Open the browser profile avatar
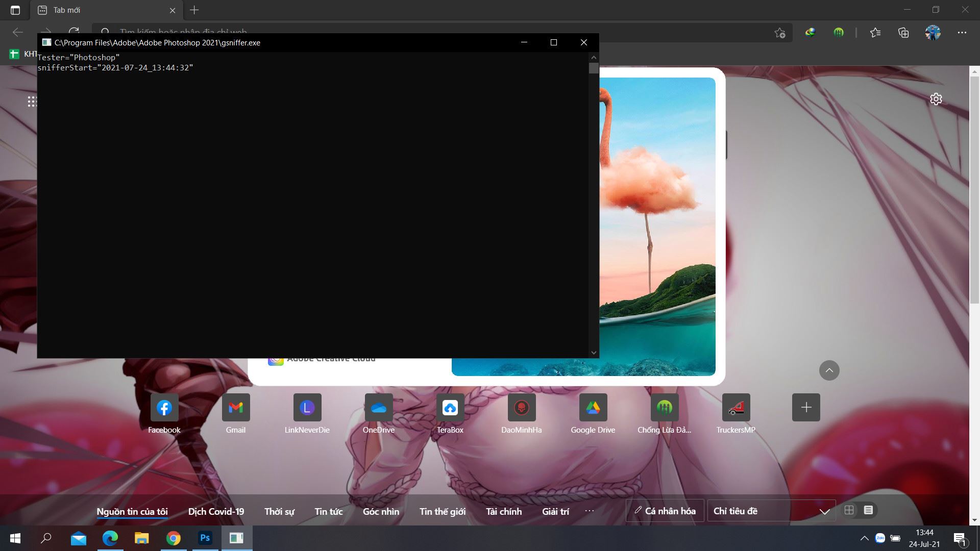Viewport: 980px width, 551px height. point(934,33)
